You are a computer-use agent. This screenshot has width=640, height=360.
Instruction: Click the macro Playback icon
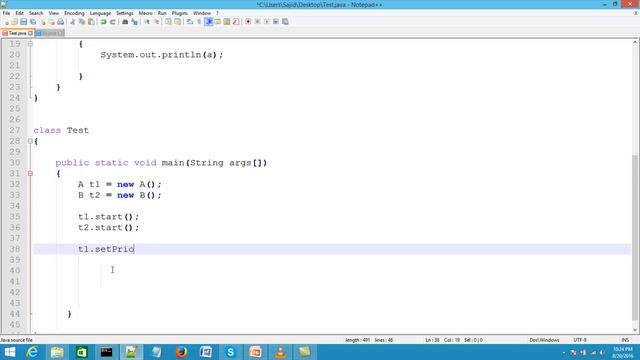[x=267, y=22]
